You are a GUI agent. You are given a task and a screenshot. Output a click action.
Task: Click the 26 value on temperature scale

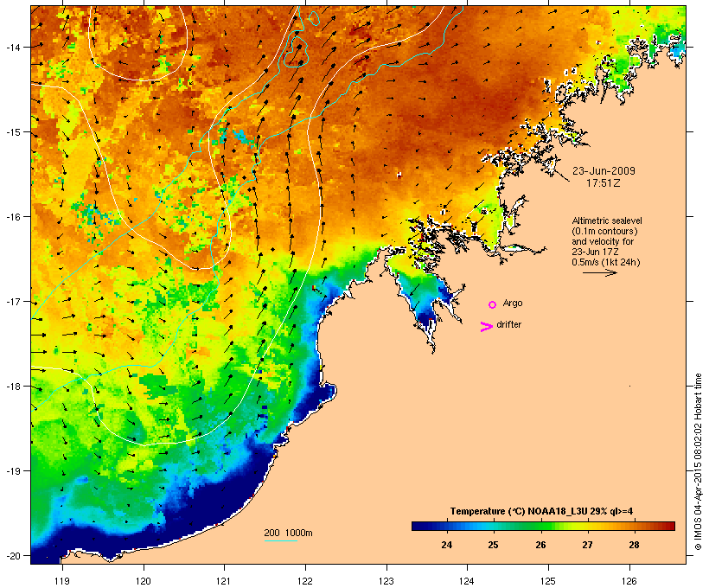540,545
